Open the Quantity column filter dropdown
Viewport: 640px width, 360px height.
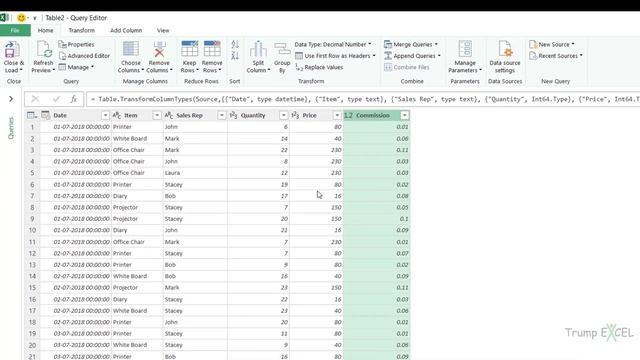click(x=284, y=116)
